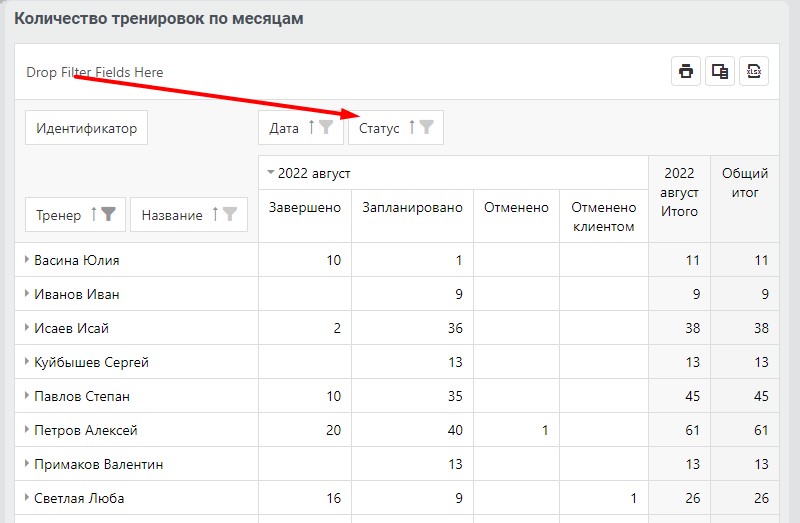Click the Статус field label
This screenshot has height=523, width=800.
[379, 129]
